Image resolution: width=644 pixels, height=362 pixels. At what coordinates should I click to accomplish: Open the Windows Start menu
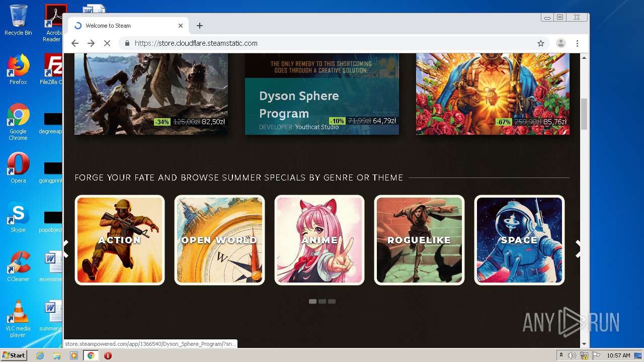(x=14, y=355)
